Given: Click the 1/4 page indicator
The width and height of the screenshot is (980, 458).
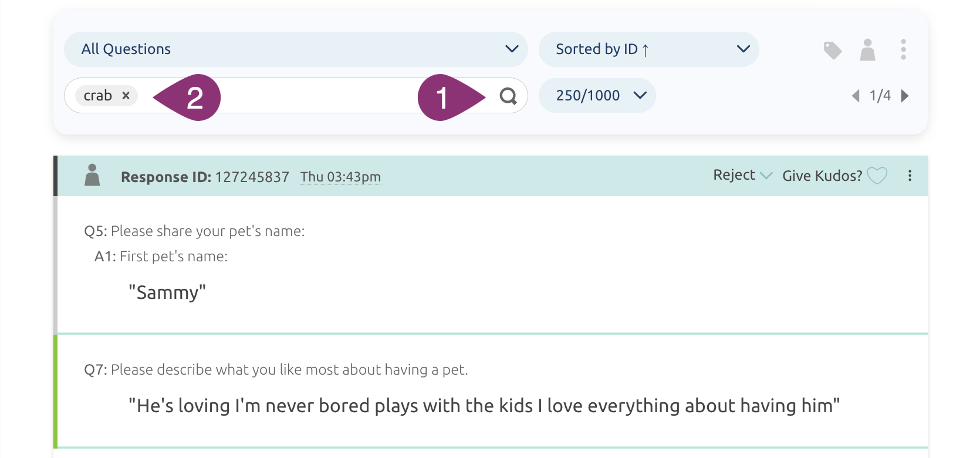Looking at the screenshot, I should [x=880, y=96].
